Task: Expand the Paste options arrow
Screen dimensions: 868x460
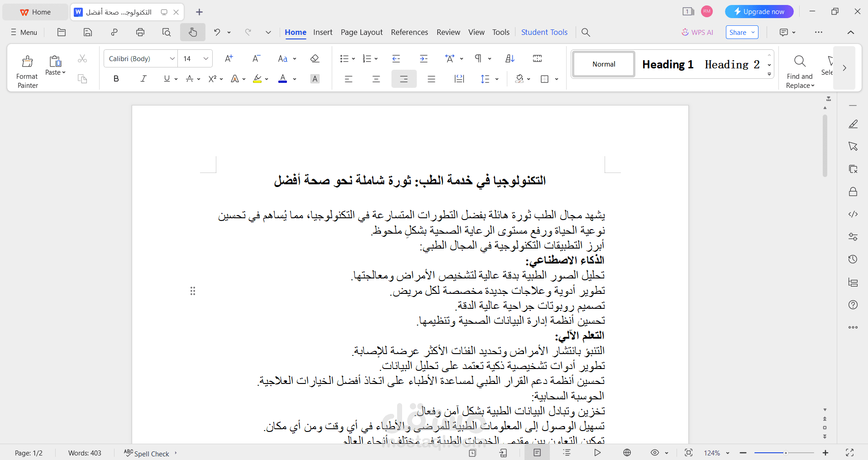Action: [64, 72]
